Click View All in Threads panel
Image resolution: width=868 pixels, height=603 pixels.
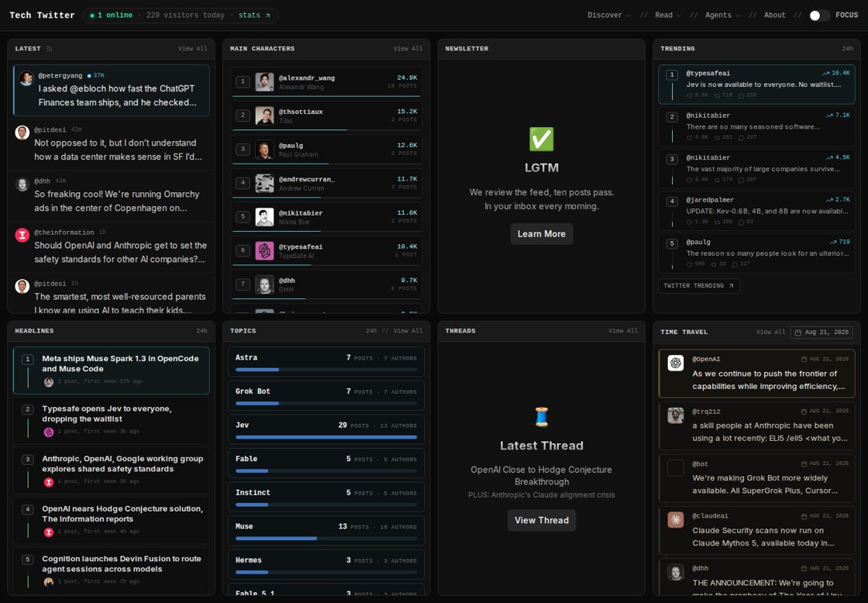pyautogui.click(x=623, y=331)
